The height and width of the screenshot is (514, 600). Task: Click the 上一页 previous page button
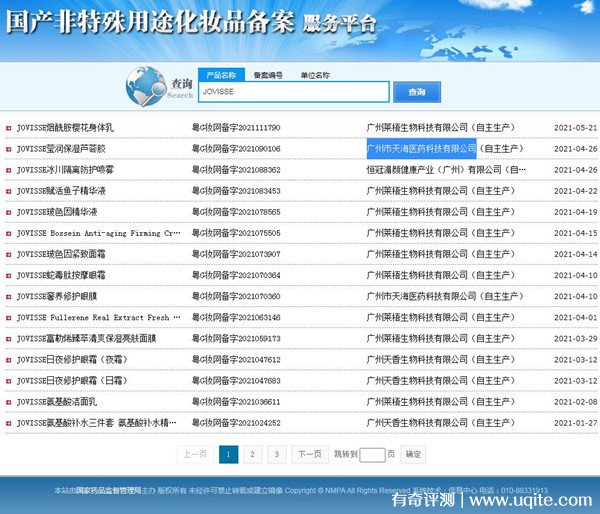pos(194,454)
